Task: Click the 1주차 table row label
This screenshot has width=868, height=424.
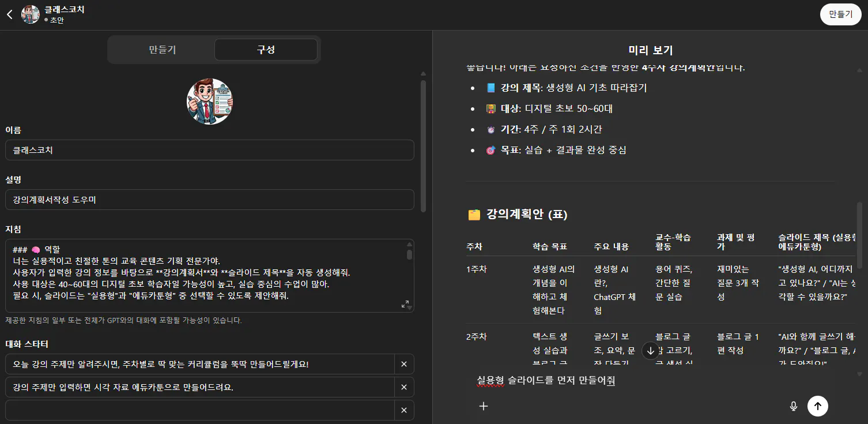Action: click(x=477, y=269)
